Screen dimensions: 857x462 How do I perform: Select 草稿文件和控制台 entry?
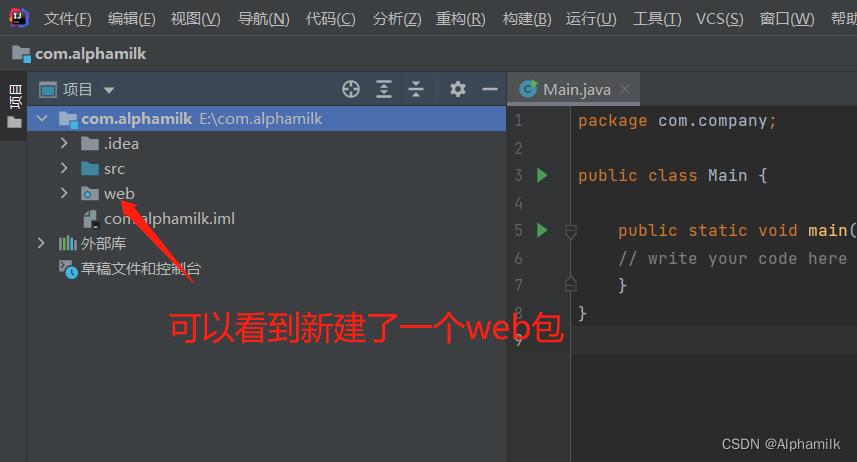pos(141,268)
